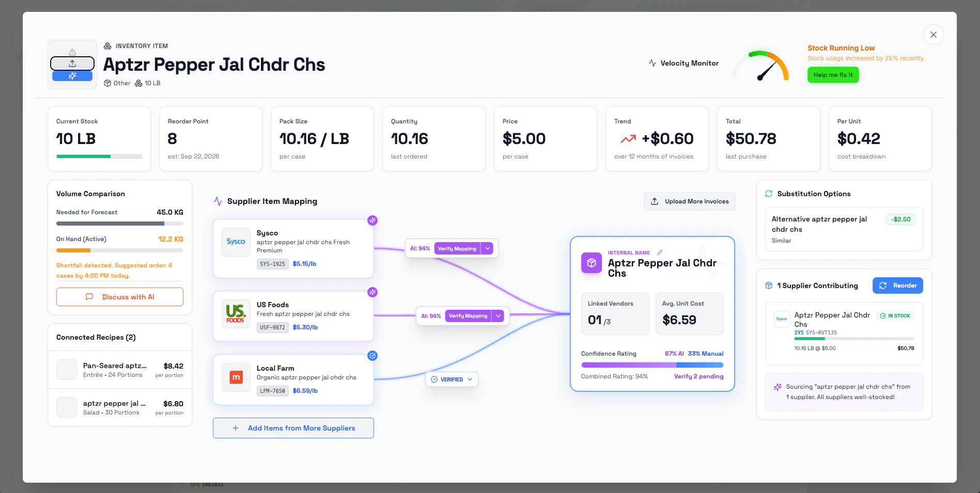The width and height of the screenshot is (980, 493).
Task: Open the Pan-Seared aptz recipe row
Action: (120, 370)
